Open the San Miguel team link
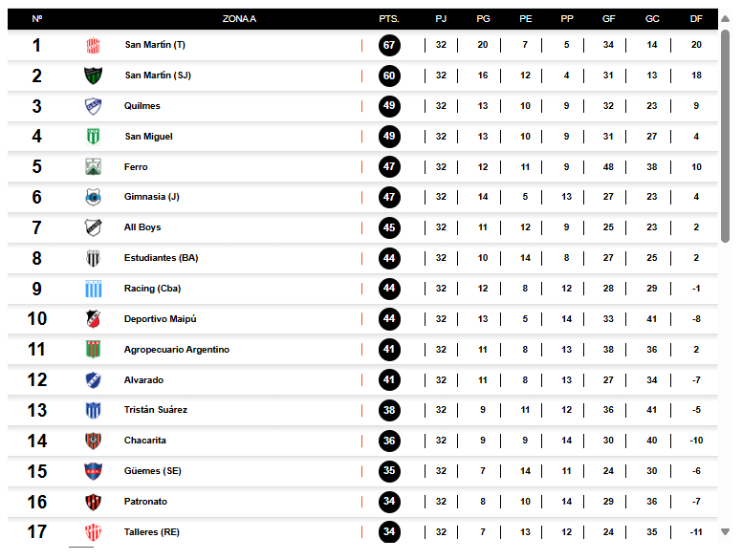 pos(148,137)
